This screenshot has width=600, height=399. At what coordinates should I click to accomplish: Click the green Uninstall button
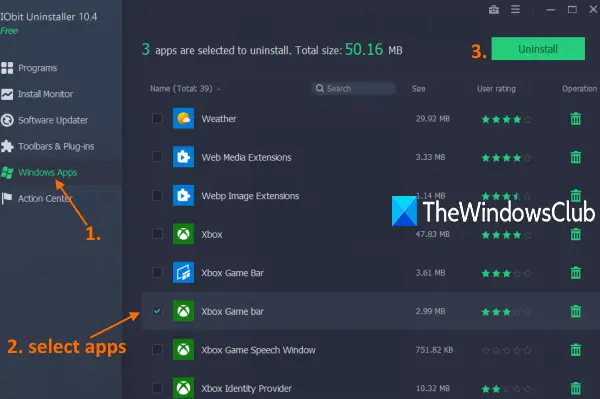pos(538,49)
